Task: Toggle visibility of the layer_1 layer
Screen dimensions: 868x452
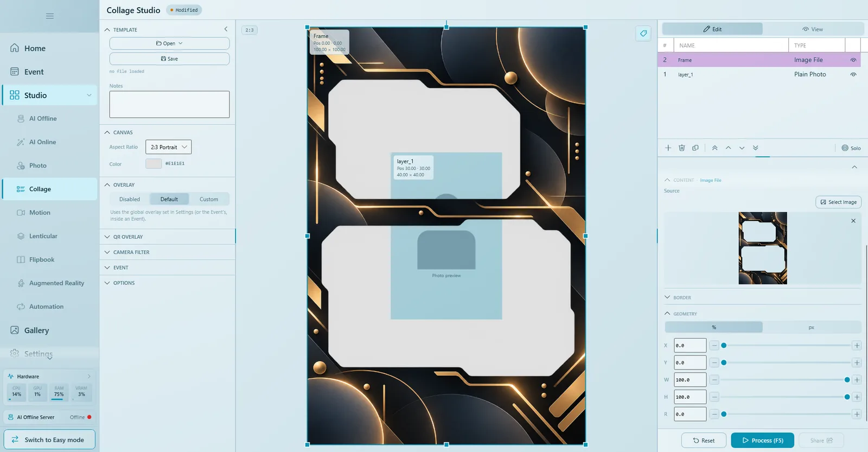Action: point(853,74)
